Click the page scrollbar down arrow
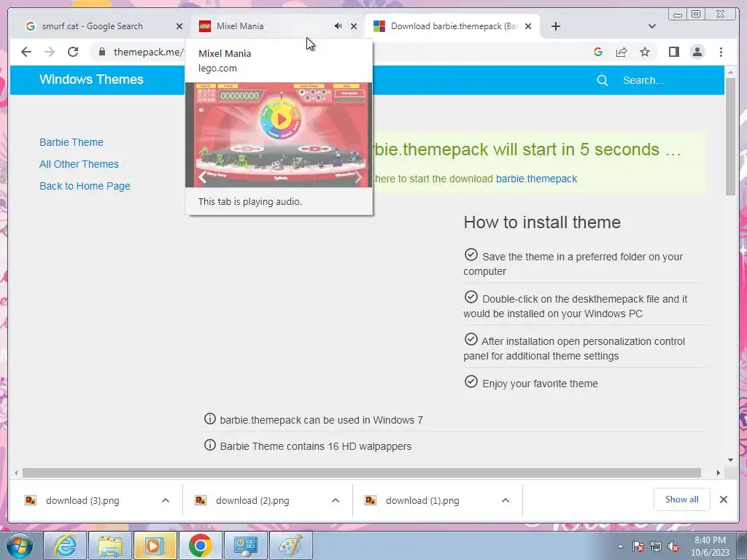The height and width of the screenshot is (560, 747). coord(730,460)
